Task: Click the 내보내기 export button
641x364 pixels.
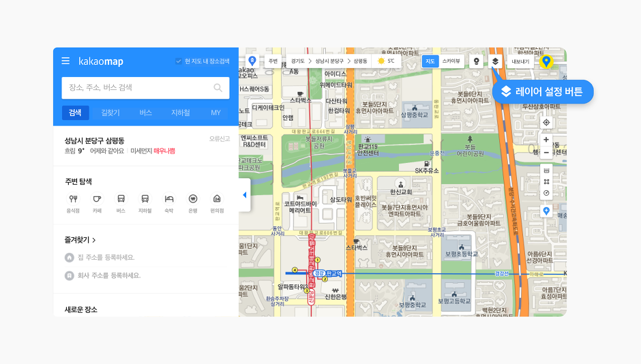Action: coord(520,61)
